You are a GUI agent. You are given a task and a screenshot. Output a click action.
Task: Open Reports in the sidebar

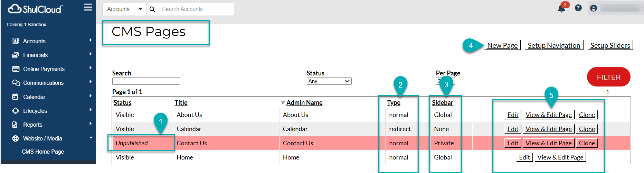tap(32, 125)
